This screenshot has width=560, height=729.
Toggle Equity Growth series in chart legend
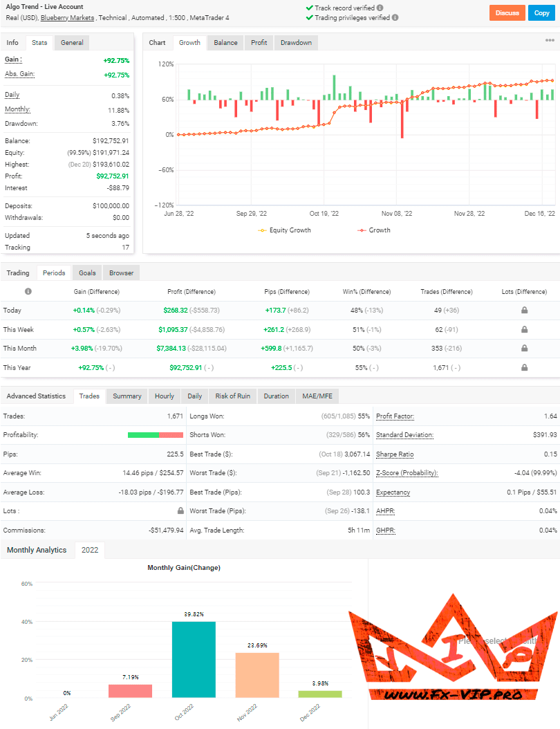[x=285, y=230]
